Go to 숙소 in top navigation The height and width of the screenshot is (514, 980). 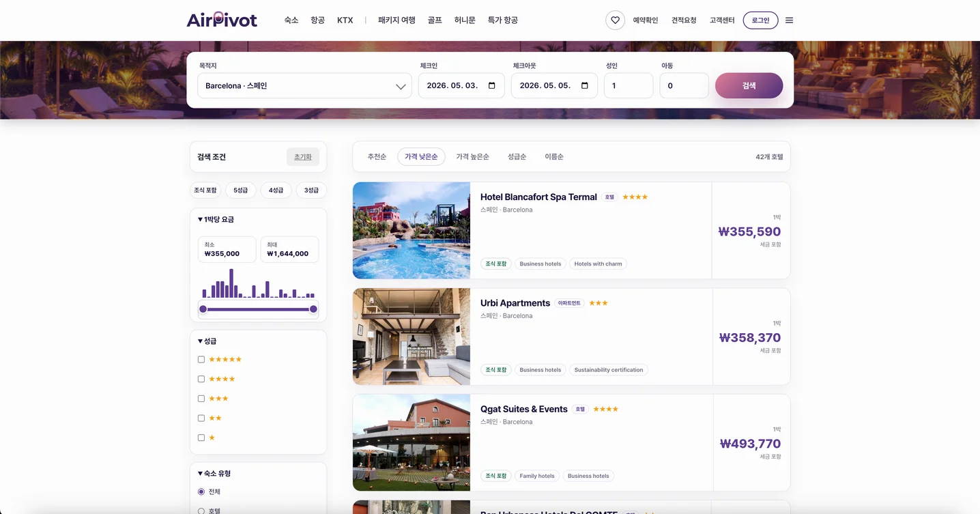click(291, 20)
